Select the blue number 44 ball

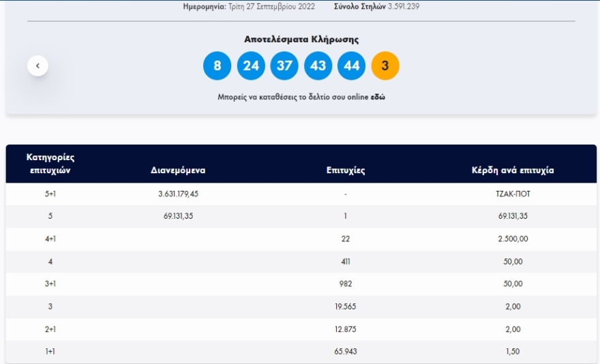pyautogui.click(x=351, y=65)
